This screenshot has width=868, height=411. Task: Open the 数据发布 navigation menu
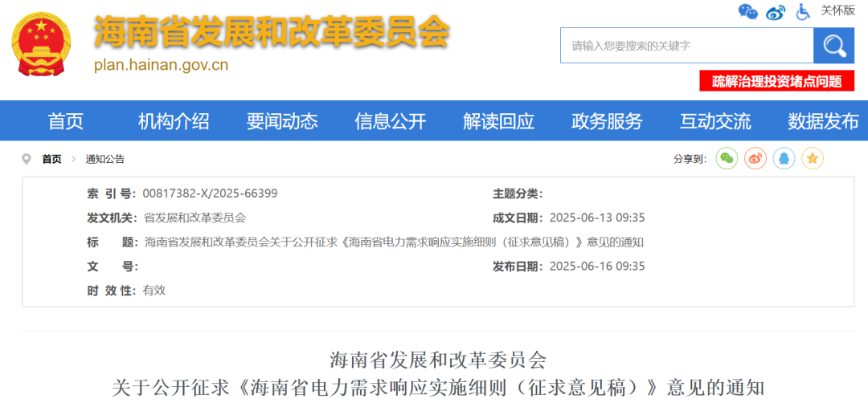pos(824,120)
